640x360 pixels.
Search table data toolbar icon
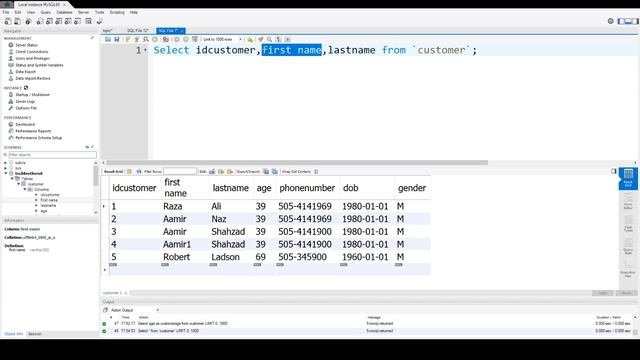[88, 21]
